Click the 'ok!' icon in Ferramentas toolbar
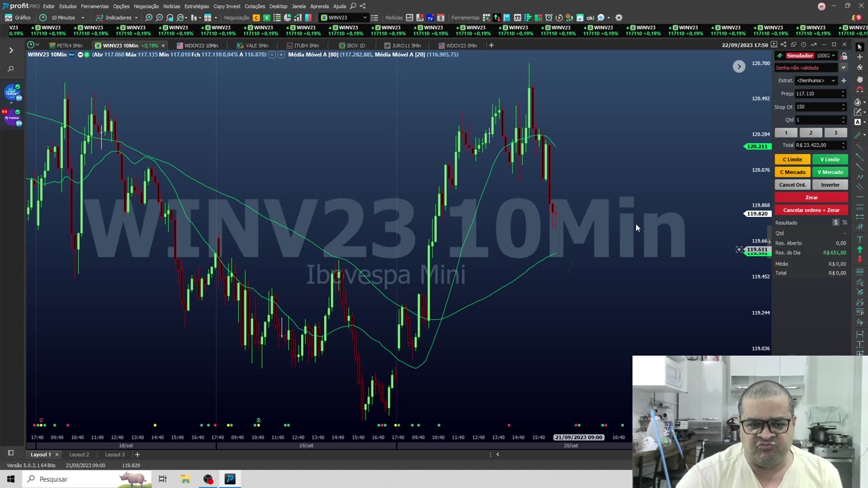This screenshot has width=868, height=488. point(590,18)
